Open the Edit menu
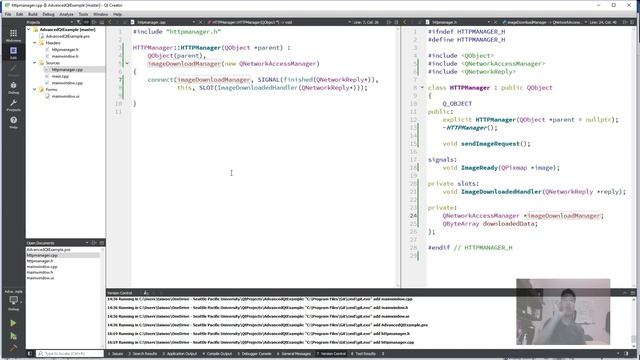This screenshot has height=360, width=640. tap(20, 14)
